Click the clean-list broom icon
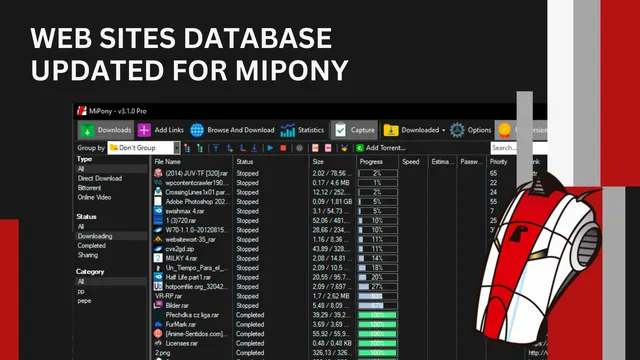 pos(344,148)
